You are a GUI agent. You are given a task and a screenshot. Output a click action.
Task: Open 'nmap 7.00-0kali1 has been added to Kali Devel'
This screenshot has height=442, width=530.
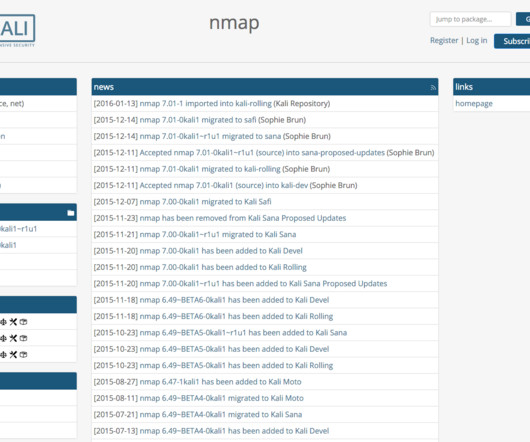tap(221, 251)
